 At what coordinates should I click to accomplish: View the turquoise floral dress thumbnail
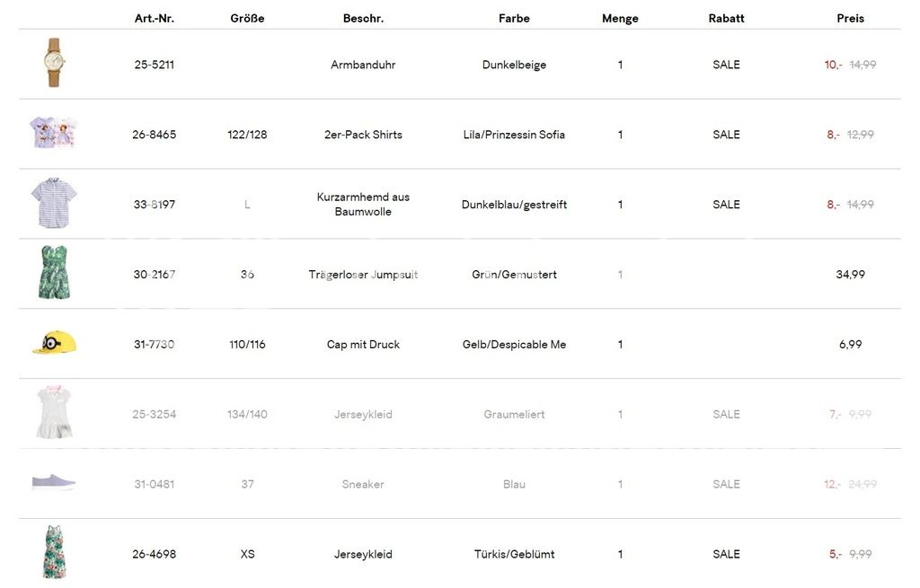(x=54, y=552)
